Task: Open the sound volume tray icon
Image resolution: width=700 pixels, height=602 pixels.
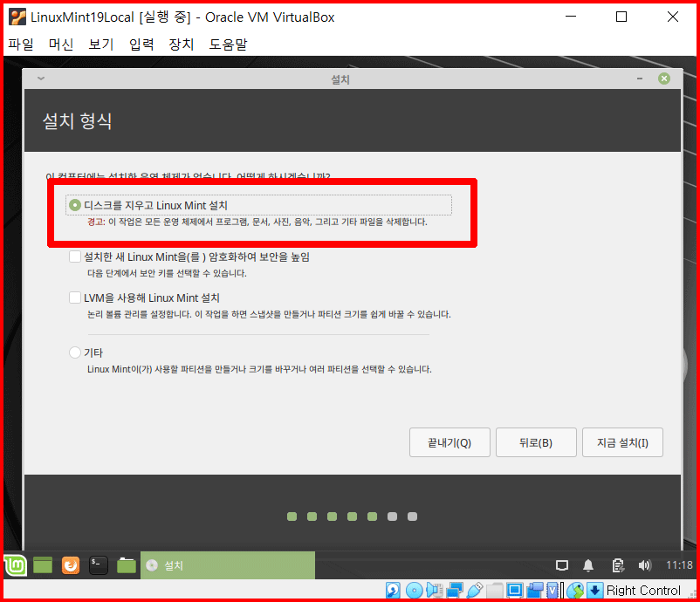Action: coord(645,566)
